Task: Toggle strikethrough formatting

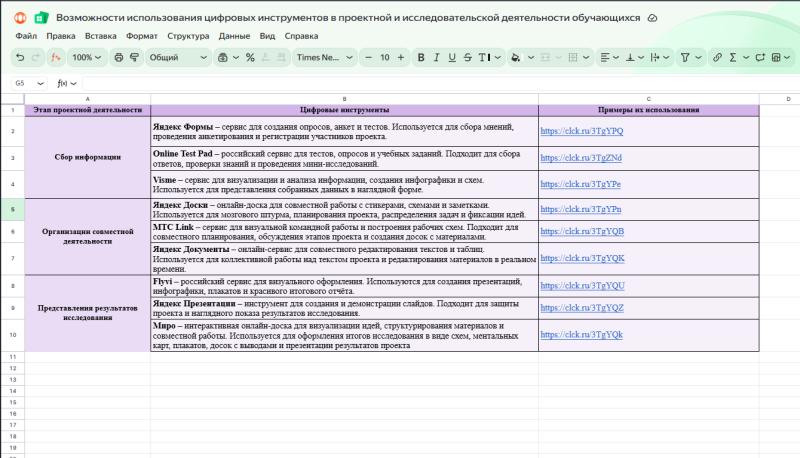Action: 467,58
